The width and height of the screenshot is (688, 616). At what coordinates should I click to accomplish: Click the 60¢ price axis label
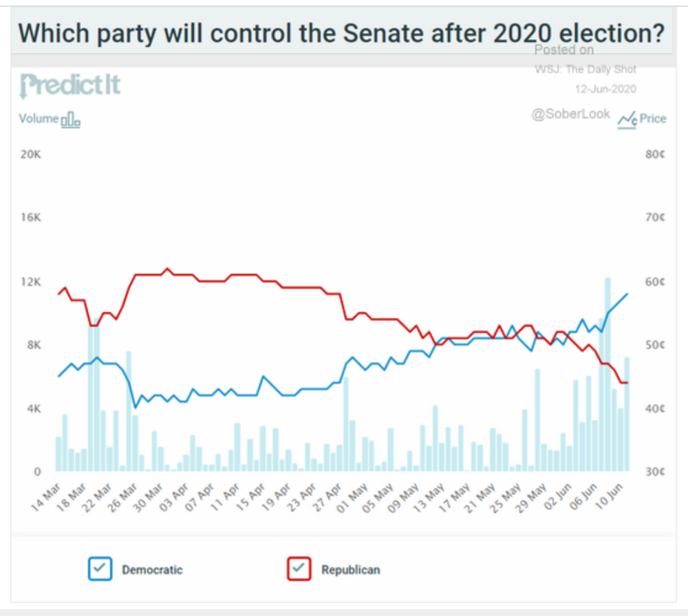click(x=655, y=282)
